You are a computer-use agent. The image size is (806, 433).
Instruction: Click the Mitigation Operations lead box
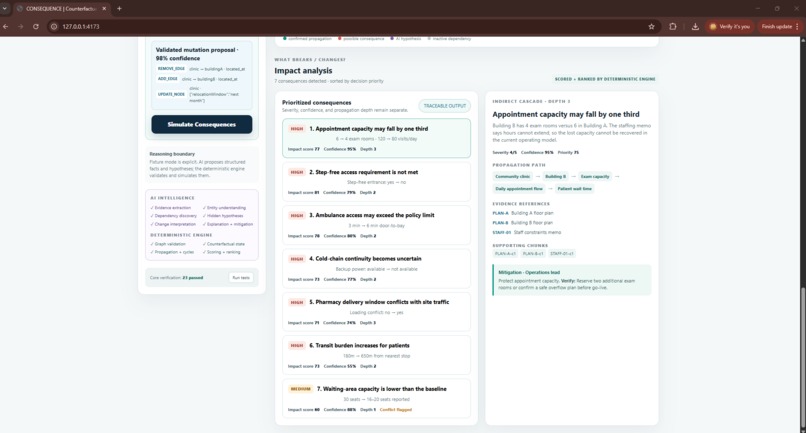tap(572, 280)
